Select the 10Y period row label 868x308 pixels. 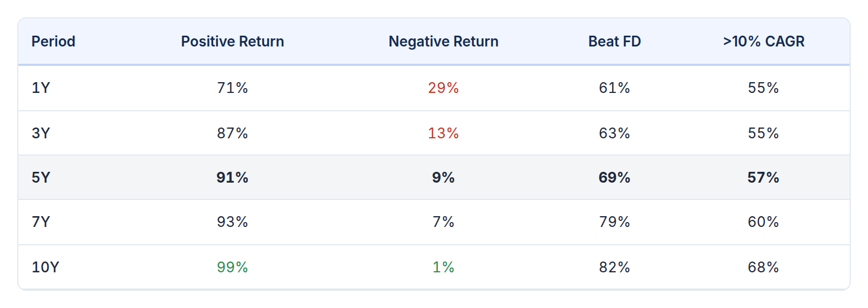[45, 267]
